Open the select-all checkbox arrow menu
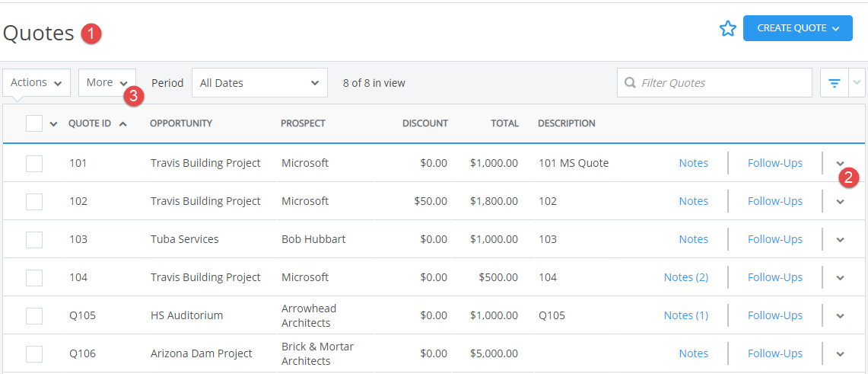This screenshot has width=868, height=374. coord(53,123)
